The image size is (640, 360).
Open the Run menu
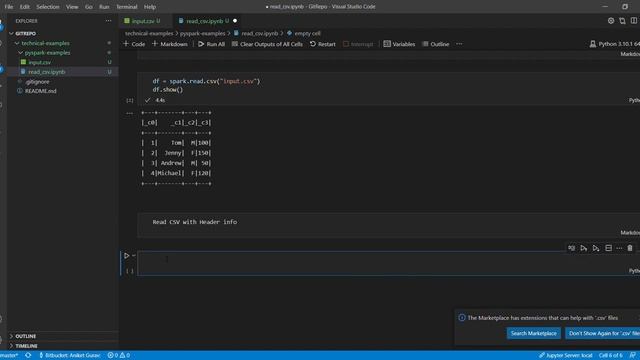pos(104,7)
